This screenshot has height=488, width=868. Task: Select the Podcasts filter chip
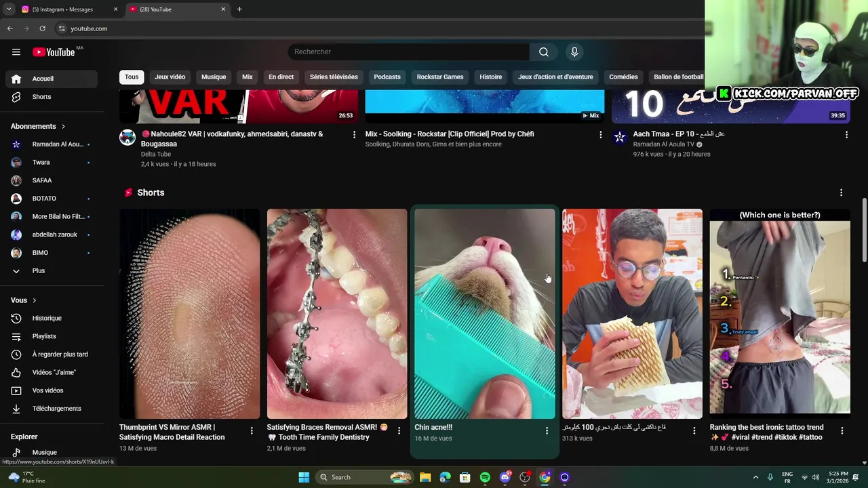click(387, 77)
